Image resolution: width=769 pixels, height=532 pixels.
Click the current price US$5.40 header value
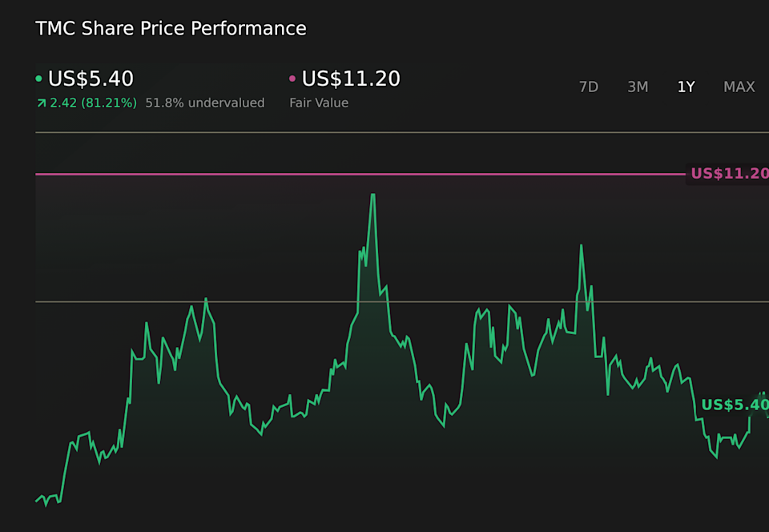click(x=91, y=79)
